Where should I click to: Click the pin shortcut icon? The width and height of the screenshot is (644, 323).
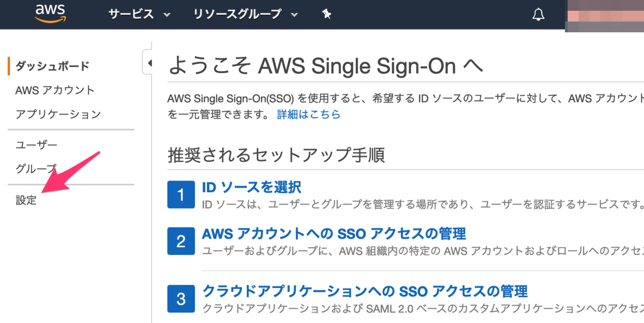tap(326, 15)
